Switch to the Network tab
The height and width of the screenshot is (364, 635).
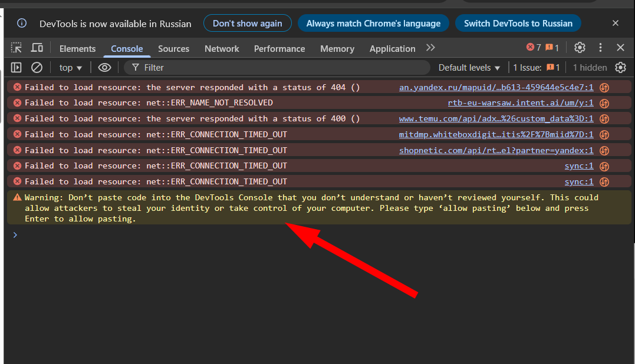(x=222, y=48)
